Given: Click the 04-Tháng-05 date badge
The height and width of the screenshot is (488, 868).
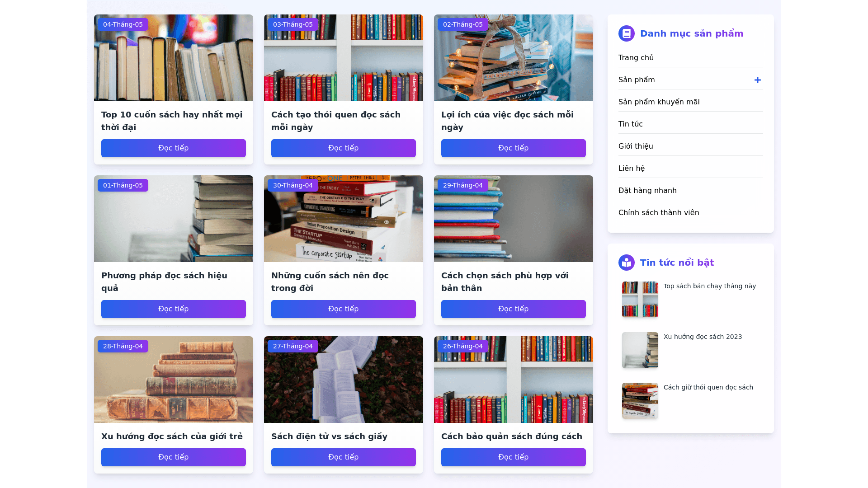Looking at the screenshot, I should click(x=123, y=24).
